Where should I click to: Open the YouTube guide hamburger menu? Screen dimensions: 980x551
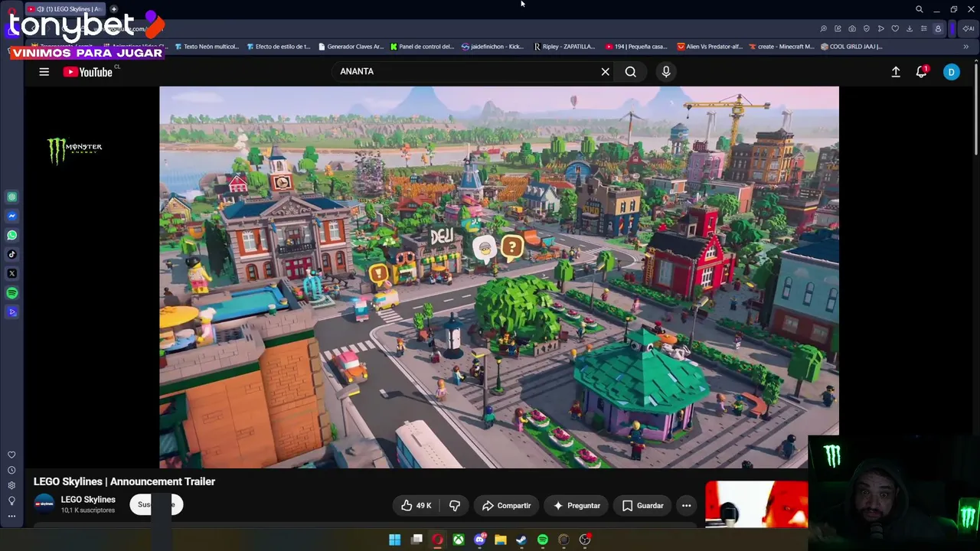[44, 72]
